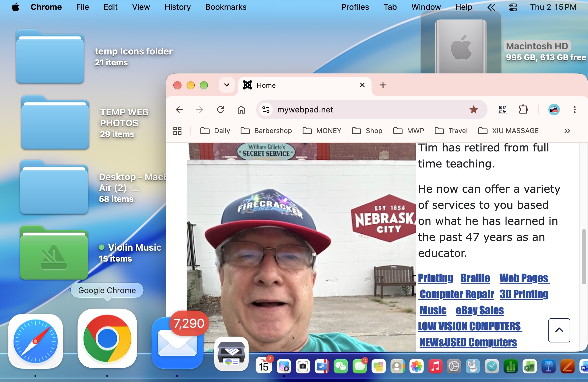Viewport: 588px width, 382px height.
Task: Select the Macintosh HD drive icon
Action: click(x=461, y=46)
